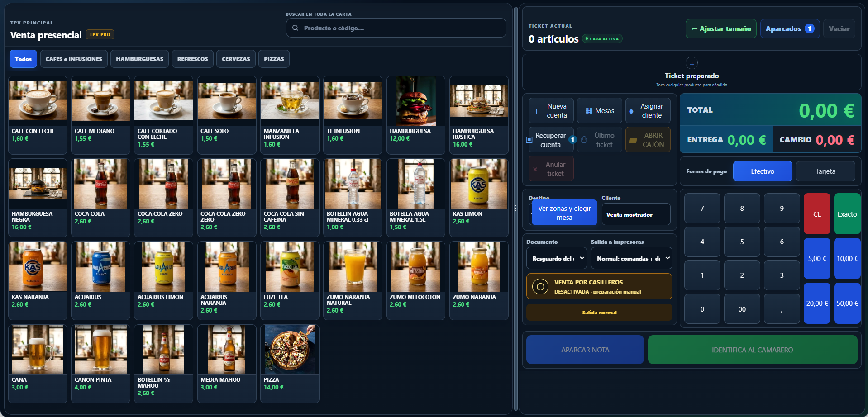The width and height of the screenshot is (868, 417).
Task: Click the KAS NARANJA can image
Action: click(38, 267)
